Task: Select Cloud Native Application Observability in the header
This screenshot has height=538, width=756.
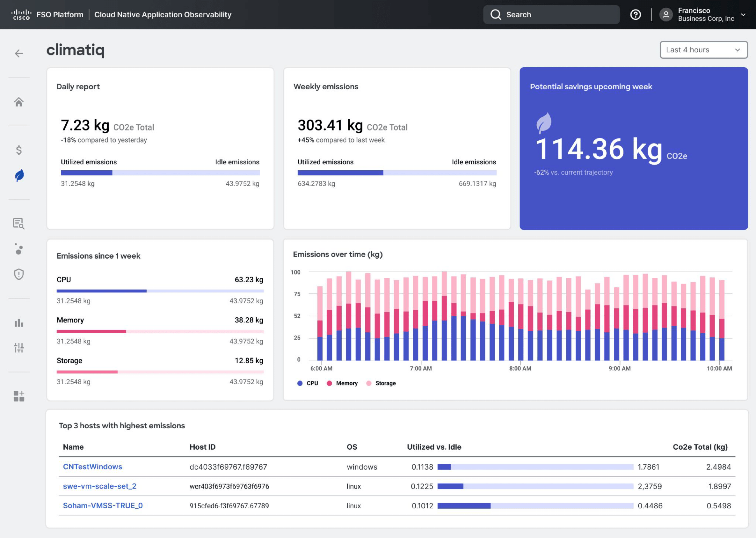Action: tap(163, 15)
